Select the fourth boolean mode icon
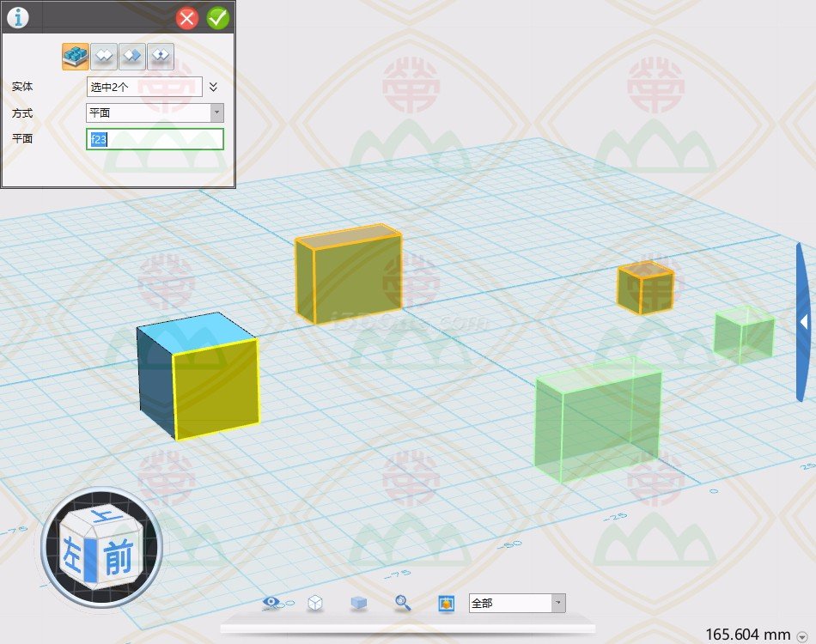The image size is (816, 644). tap(161, 57)
